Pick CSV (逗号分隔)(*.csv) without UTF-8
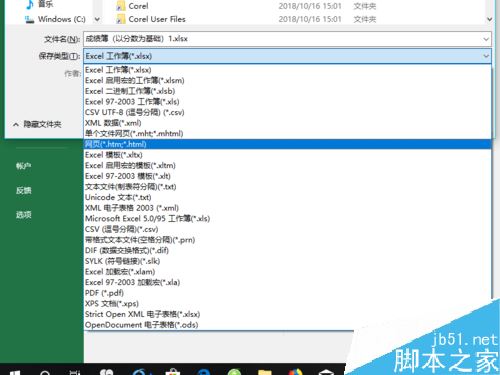Image resolution: width=500 pixels, height=375 pixels. point(288,229)
